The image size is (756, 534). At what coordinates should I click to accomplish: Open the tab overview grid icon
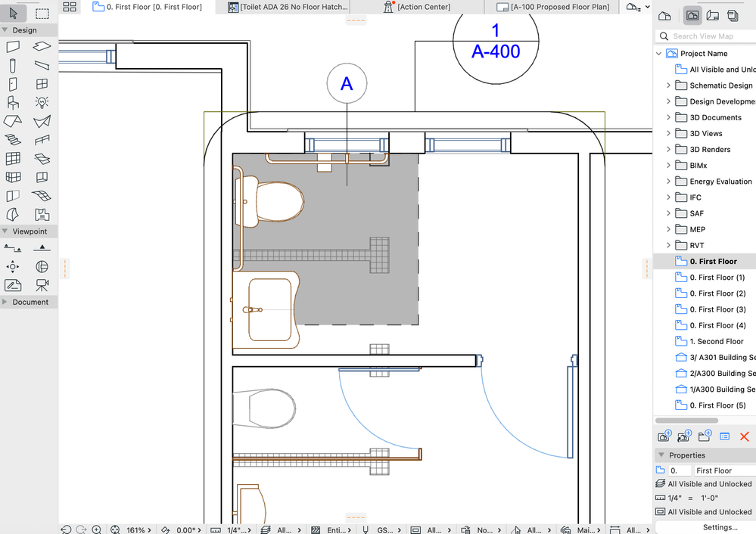(x=70, y=7)
